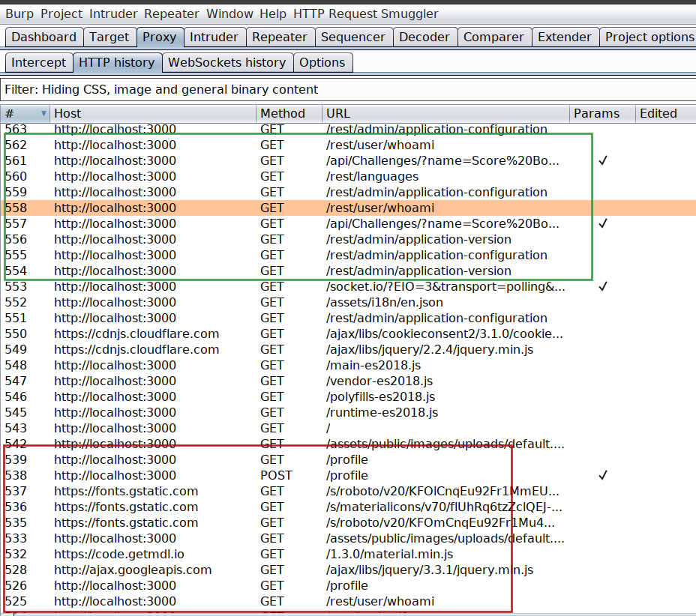Select request row 545 /runtime-es2018.js
The width and height of the screenshot is (696, 616).
[348, 412]
